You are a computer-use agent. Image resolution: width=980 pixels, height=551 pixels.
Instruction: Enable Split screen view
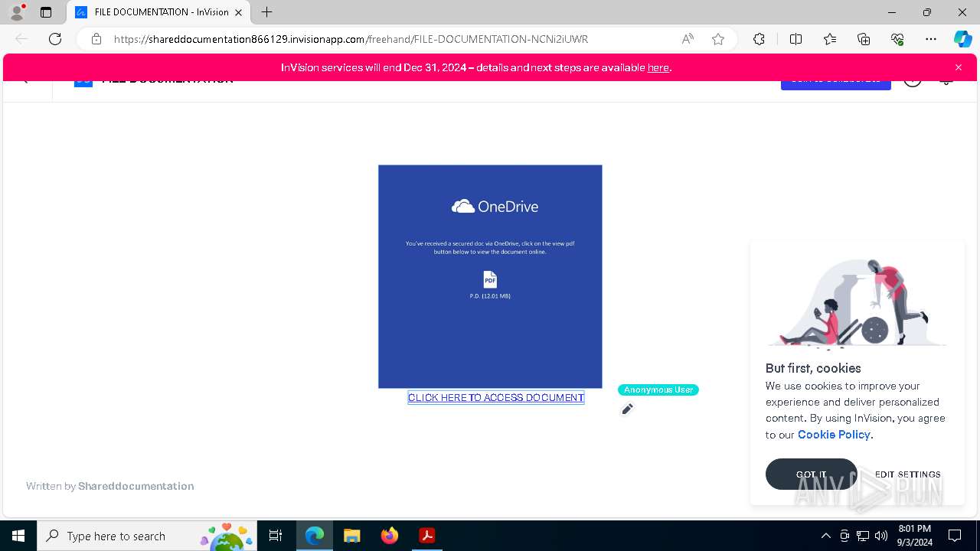point(795,39)
